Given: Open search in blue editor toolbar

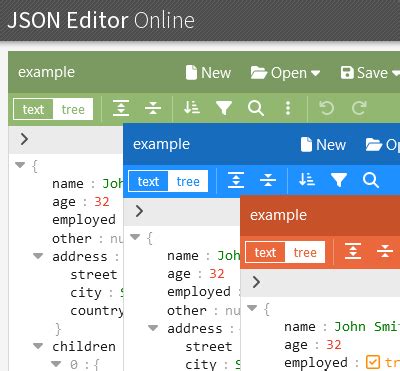Looking at the screenshot, I should [x=371, y=180].
